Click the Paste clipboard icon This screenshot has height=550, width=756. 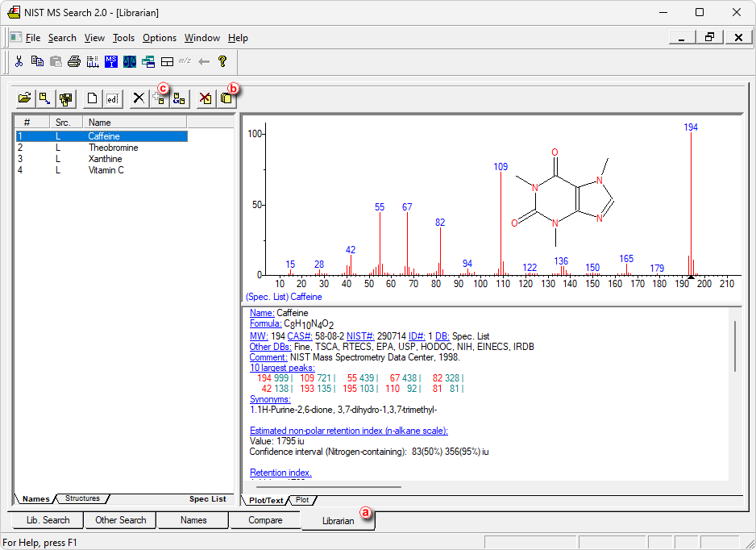[x=56, y=61]
